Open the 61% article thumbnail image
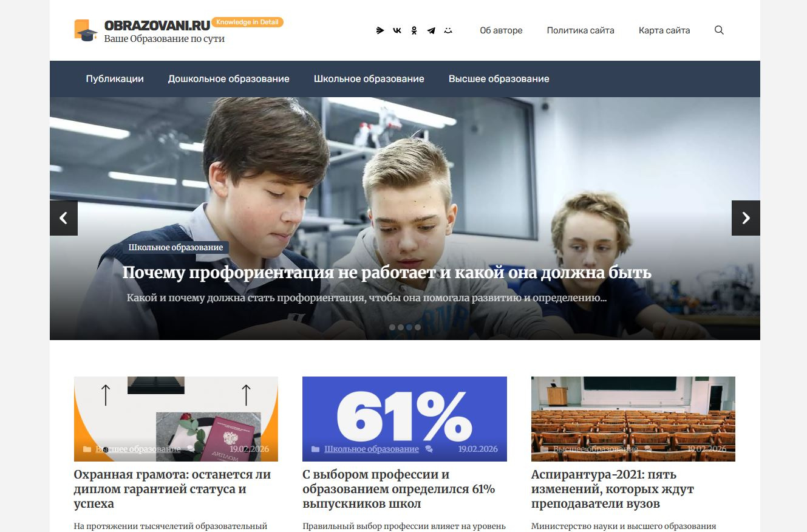This screenshot has width=807, height=532. 404,419
